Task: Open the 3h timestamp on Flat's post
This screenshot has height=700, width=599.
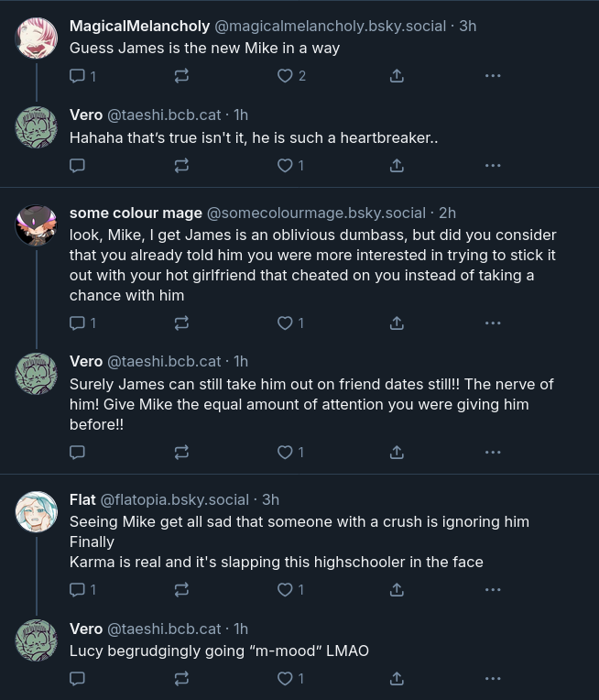Action: [271, 499]
